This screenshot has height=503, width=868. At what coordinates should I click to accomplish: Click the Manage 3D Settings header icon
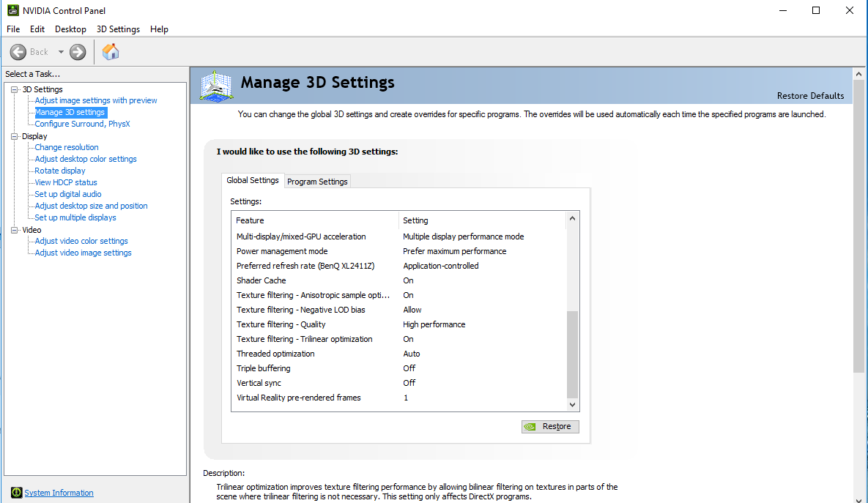[x=216, y=86]
